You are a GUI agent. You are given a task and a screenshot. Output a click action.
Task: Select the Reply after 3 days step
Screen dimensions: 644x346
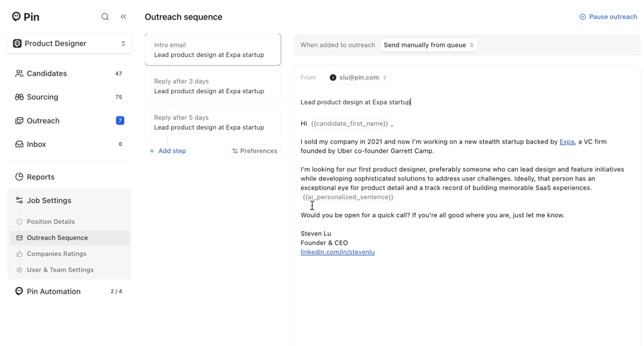(x=213, y=86)
